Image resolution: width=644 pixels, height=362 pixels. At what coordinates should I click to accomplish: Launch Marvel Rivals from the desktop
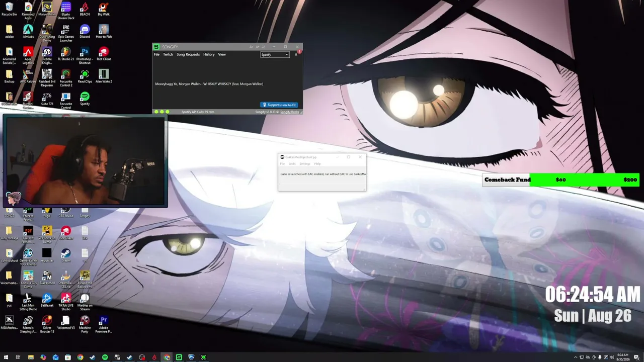(x=47, y=9)
